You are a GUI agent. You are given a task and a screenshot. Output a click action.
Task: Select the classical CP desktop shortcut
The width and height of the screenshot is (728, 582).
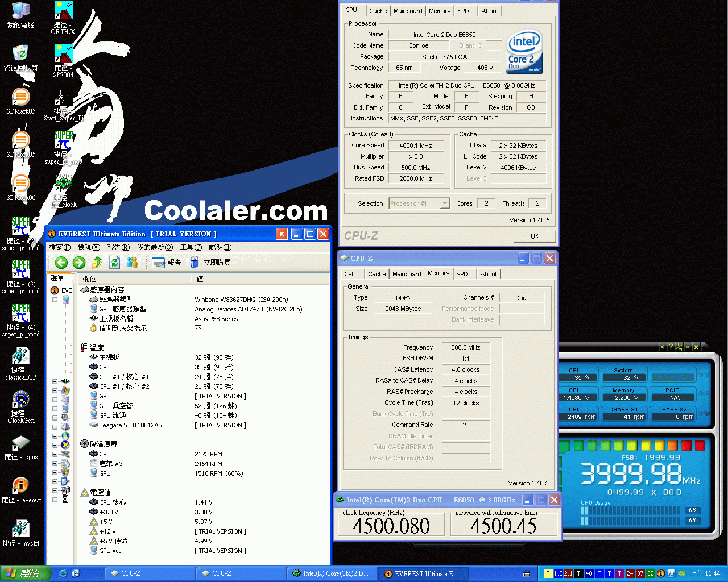20,364
